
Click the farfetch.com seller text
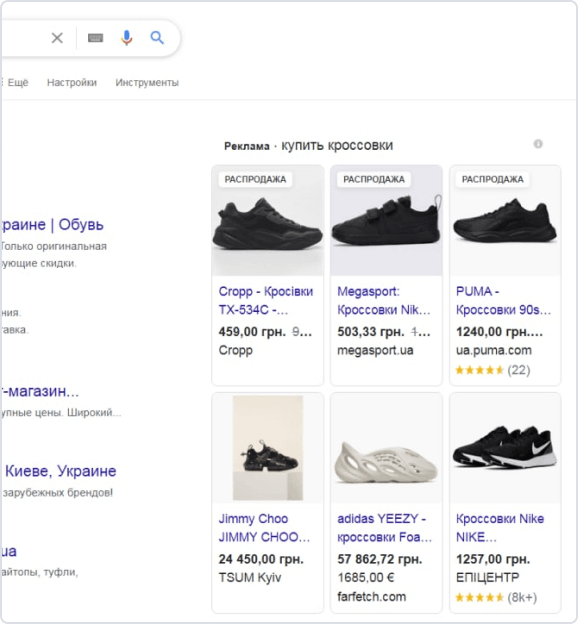[x=371, y=597]
